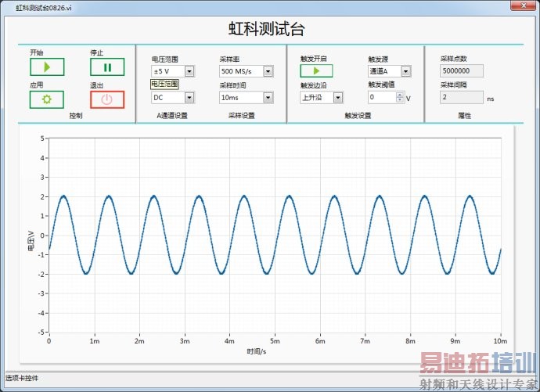Exit the app with the red 退出 power button

point(107,99)
